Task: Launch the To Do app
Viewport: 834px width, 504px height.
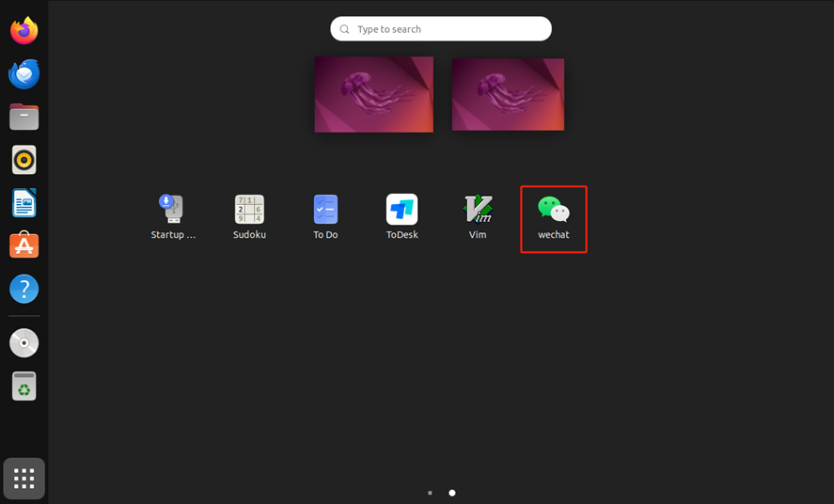Action: coord(325,217)
